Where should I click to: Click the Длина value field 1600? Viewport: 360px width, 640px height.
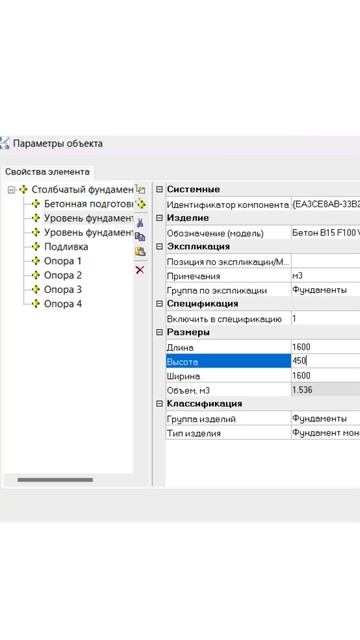[325, 347]
